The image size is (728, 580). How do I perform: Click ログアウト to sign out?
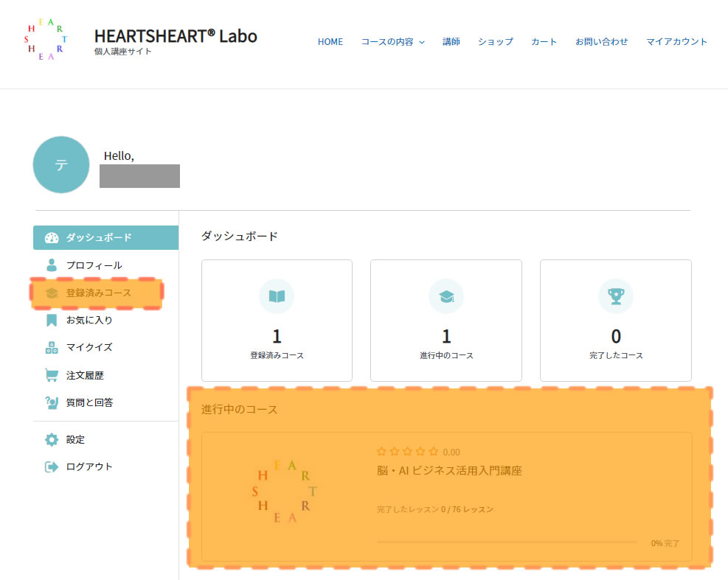(x=89, y=467)
